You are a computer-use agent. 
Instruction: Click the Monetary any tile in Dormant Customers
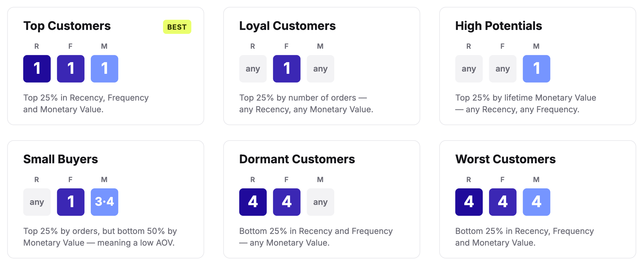click(x=320, y=202)
